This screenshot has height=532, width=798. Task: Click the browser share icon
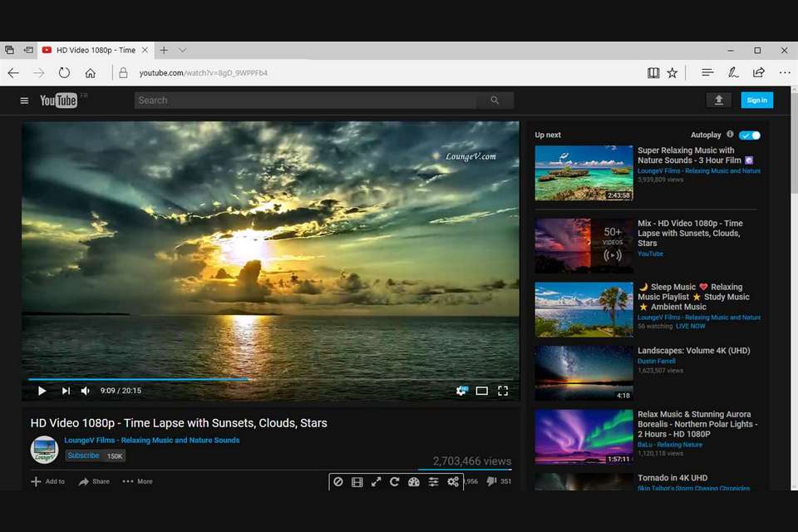[759, 73]
